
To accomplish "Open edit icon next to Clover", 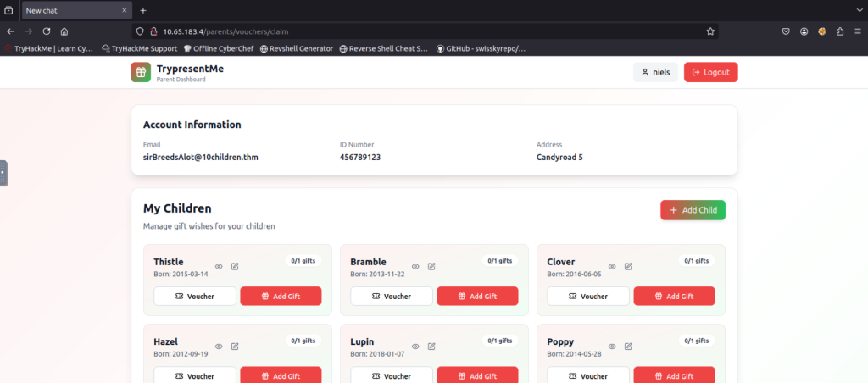I will [628, 267].
